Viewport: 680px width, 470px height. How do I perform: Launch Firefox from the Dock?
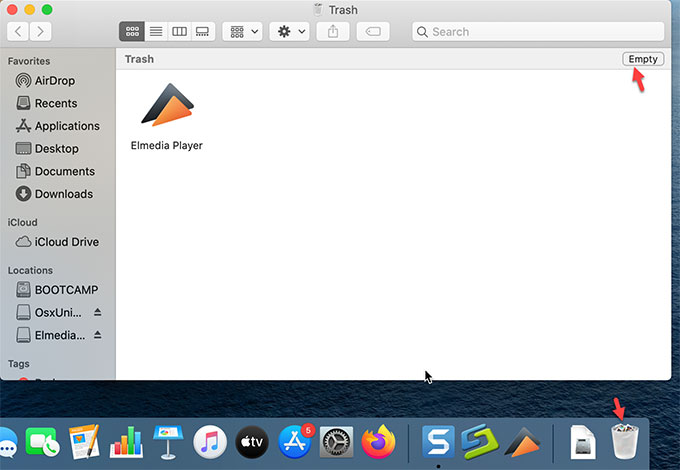pos(378,441)
